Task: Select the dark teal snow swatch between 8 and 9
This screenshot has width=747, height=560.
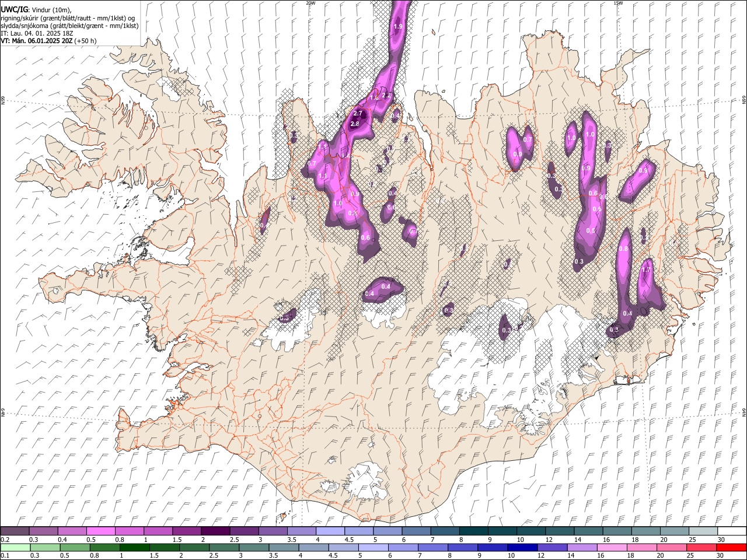Action: point(473,531)
